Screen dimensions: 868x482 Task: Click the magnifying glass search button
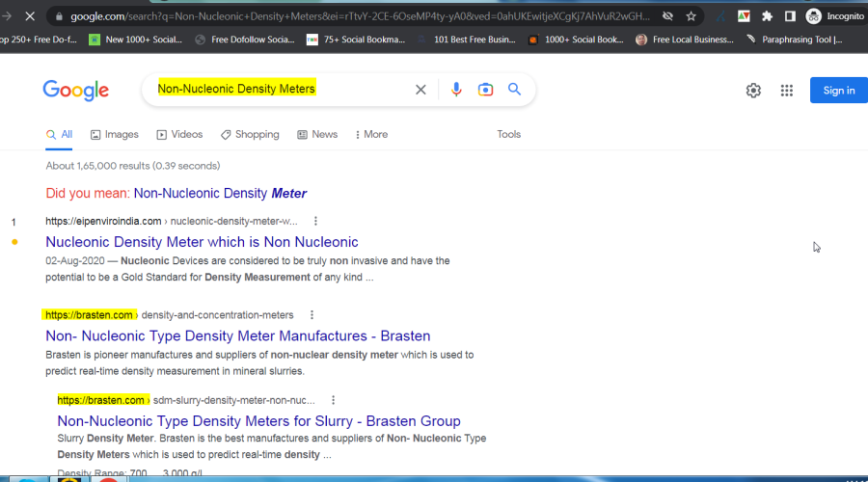tap(515, 90)
